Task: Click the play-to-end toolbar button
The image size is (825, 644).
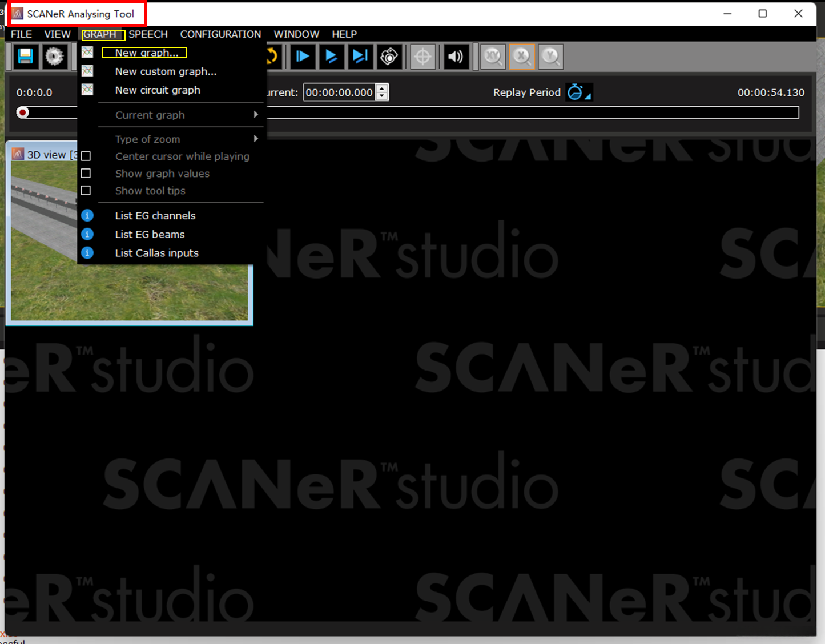Action: [360, 57]
